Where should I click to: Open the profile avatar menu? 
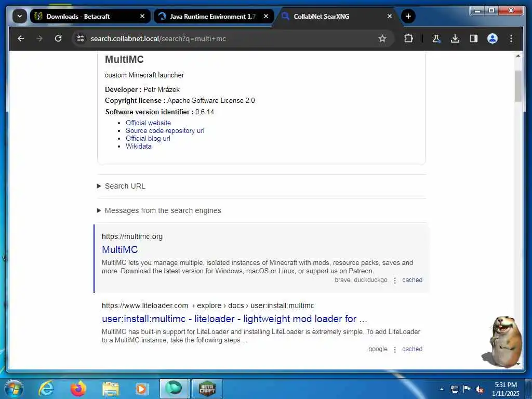(x=493, y=38)
